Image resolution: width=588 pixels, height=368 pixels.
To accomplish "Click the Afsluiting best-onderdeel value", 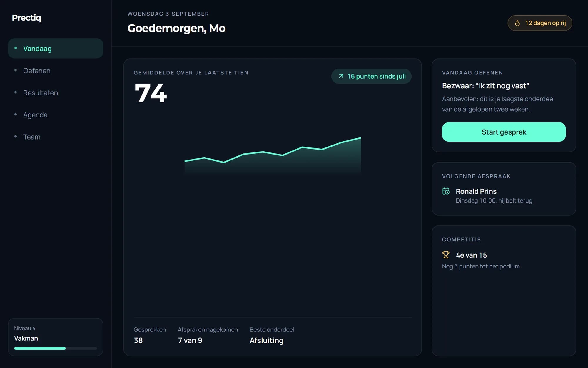I will [x=266, y=341].
